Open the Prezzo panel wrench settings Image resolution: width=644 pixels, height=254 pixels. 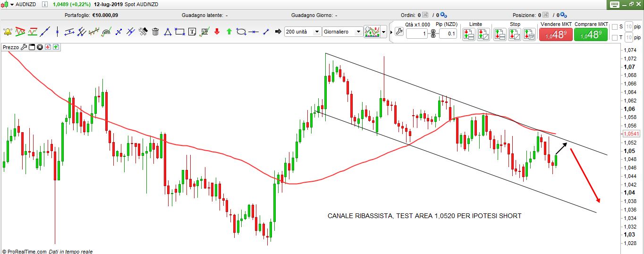24,47
